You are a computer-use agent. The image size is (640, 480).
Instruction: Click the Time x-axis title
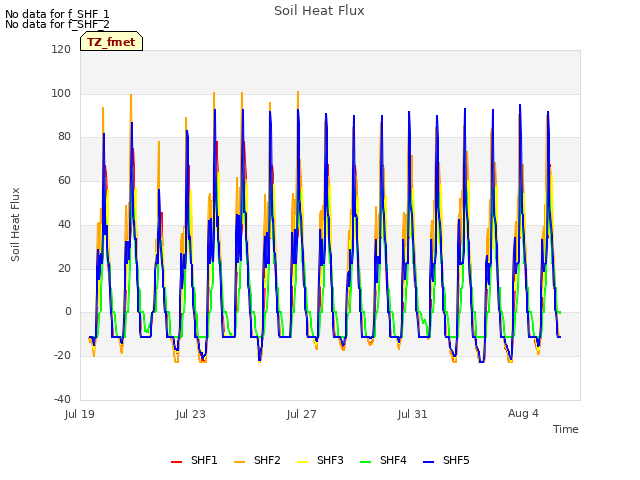click(x=566, y=429)
